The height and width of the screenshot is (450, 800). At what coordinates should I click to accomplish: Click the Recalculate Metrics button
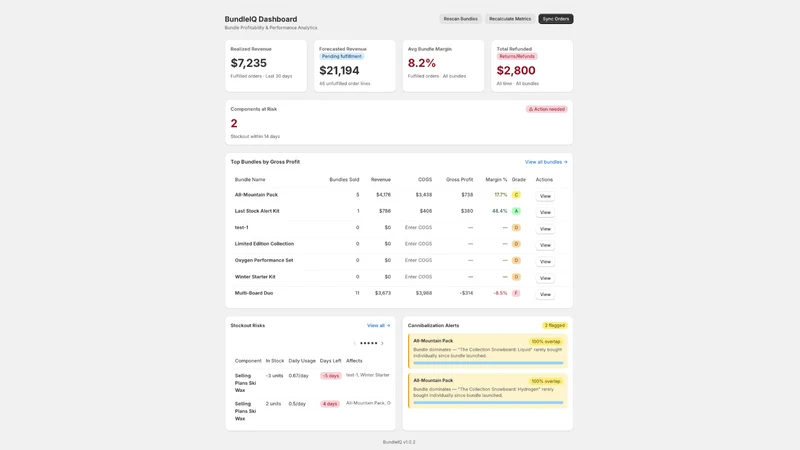[x=510, y=19]
